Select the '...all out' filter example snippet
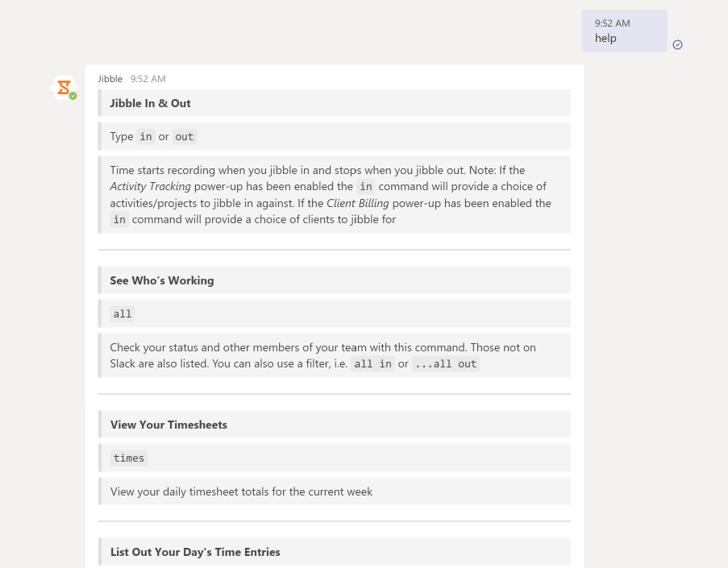The image size is (728, 568). pyautogui.click(x=446, y=363)
